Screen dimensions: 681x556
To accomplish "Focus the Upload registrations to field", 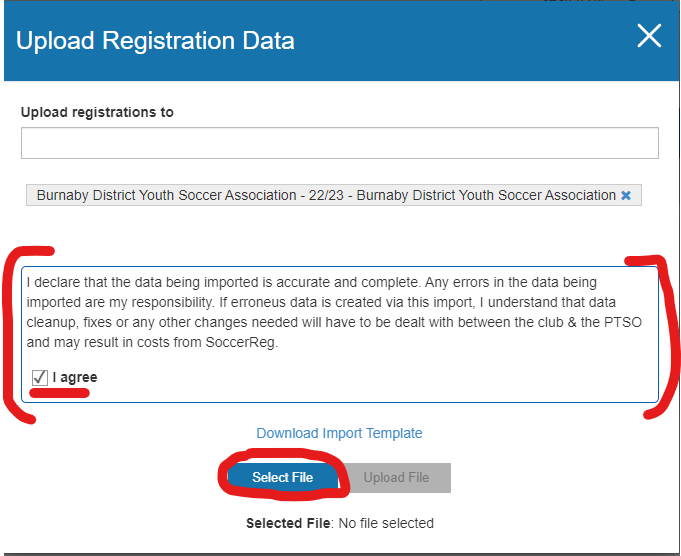I will tap(340, 143).
